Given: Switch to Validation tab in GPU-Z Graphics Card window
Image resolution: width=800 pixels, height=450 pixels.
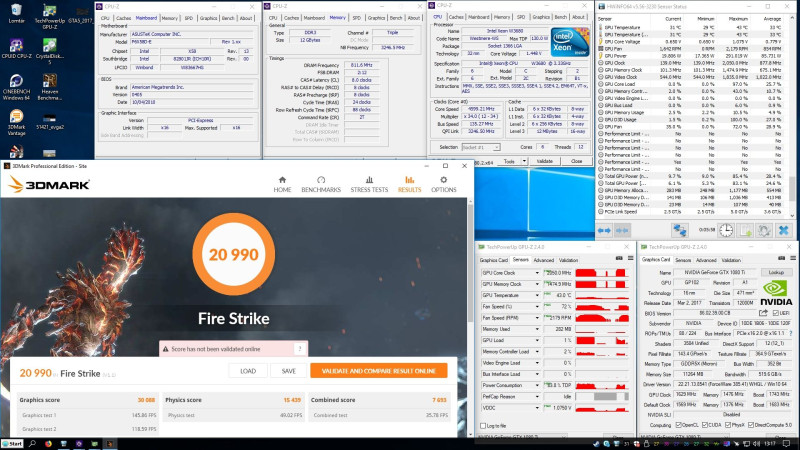Looking at the screenshot, I should (x=731, y=260).
